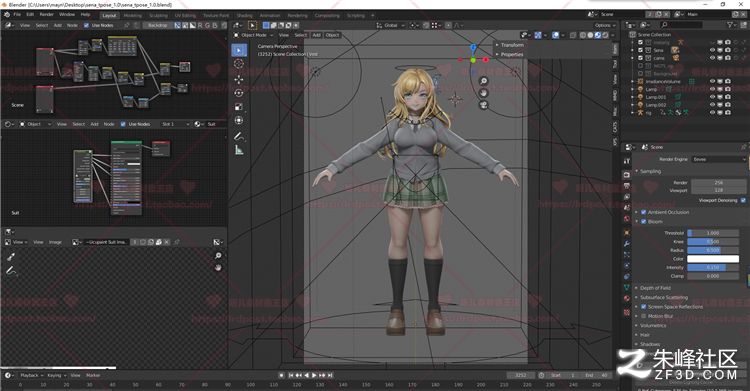Click the outliner filter funnel icon
Screen dimensions: 750x391
tap(730, 24)
